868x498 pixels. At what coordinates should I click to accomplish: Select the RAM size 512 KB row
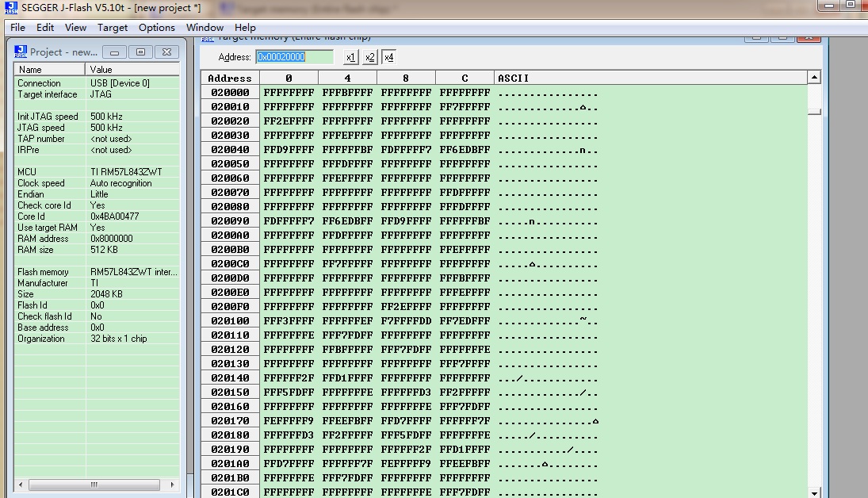[97, 249]
